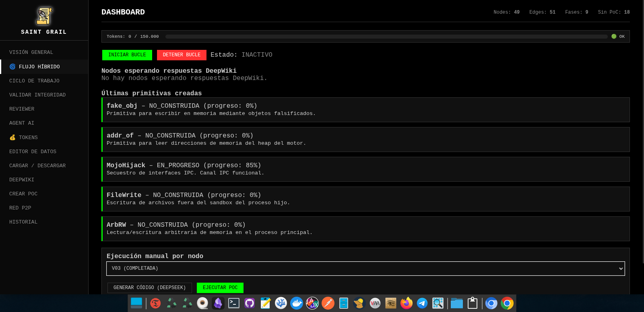Launch Chromium from the dock
This screenshot has height=312, width=644.
491,303
